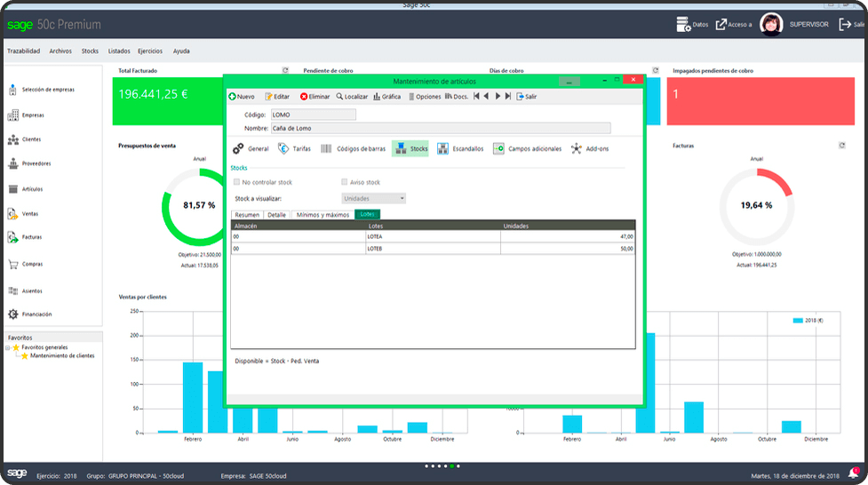Open the Escandallos section
Screen dimensions: 868x485
[x=459, y=148]
